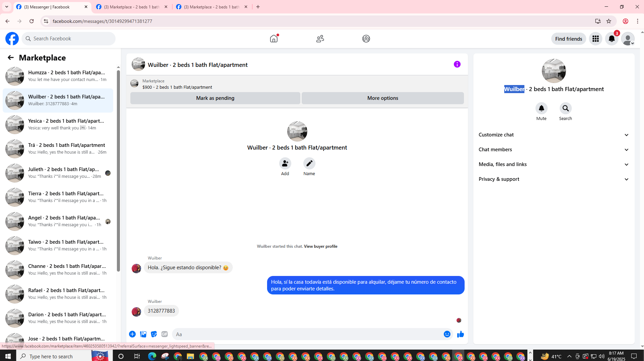Expand Privacy & support section
Image resolution: width=644 pixels, height=361 pixels.
(554, 179)
